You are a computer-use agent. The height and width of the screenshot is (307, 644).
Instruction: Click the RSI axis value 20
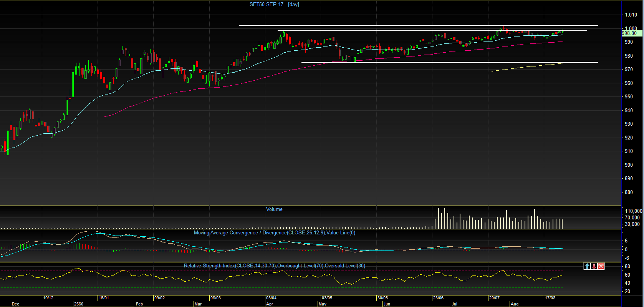coord(627,292)
